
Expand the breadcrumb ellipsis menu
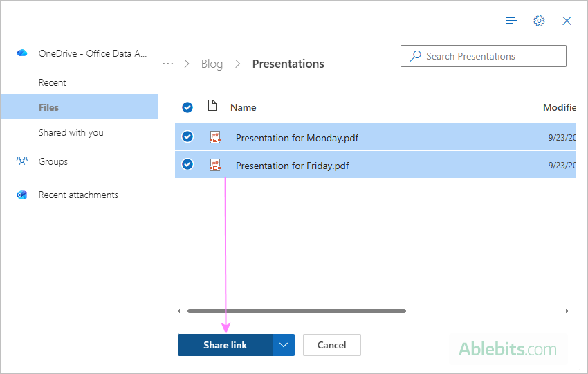(168, 64)
